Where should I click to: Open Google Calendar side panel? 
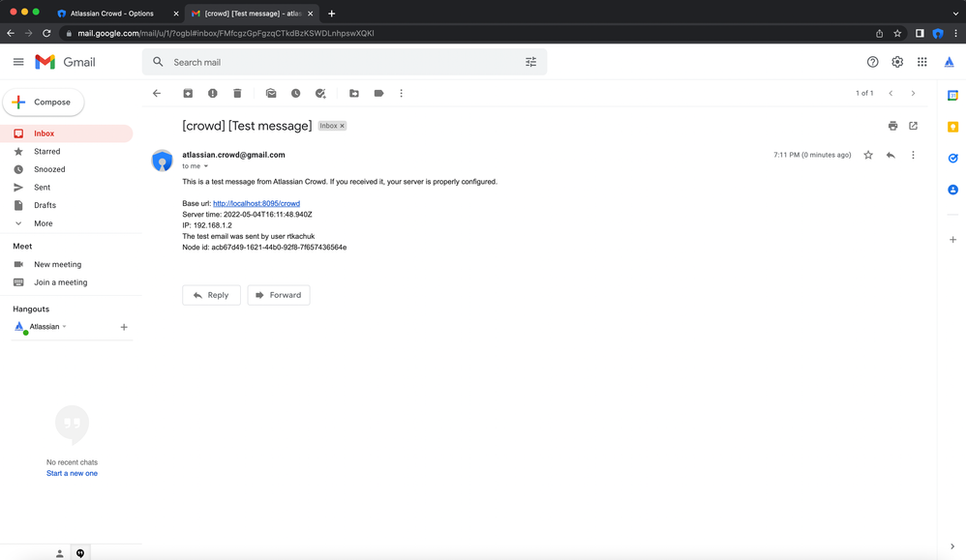pos(952,94)
